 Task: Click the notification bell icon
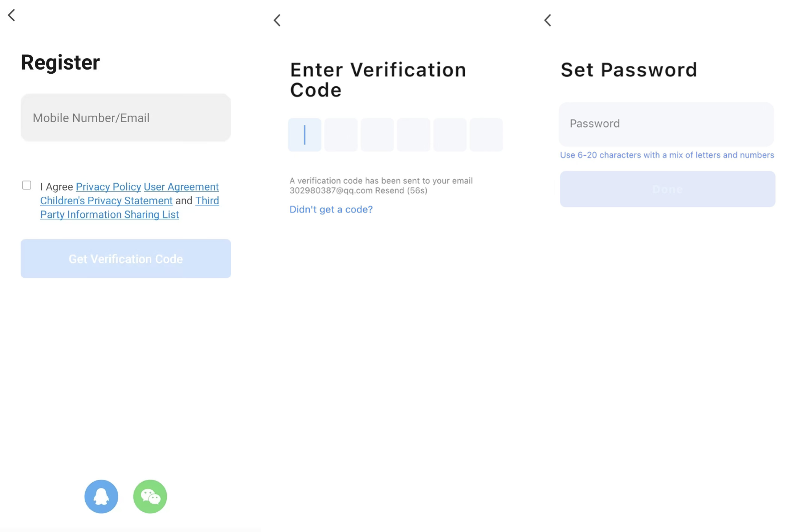[101, 496]
